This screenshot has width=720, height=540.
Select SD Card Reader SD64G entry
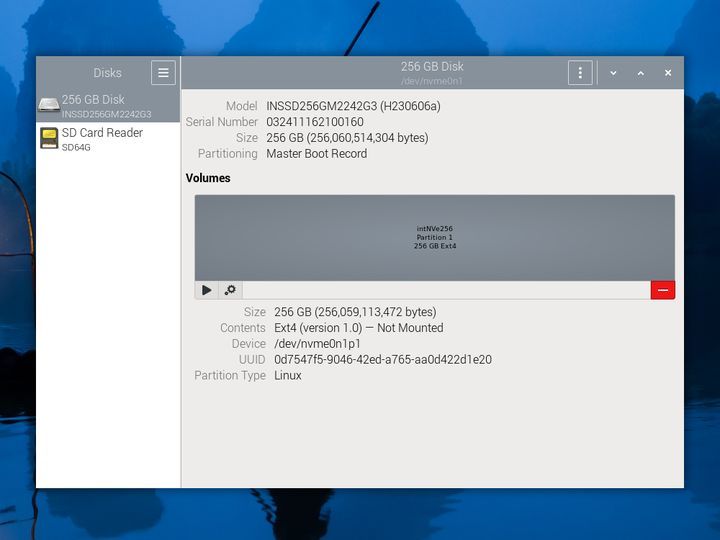108,139
